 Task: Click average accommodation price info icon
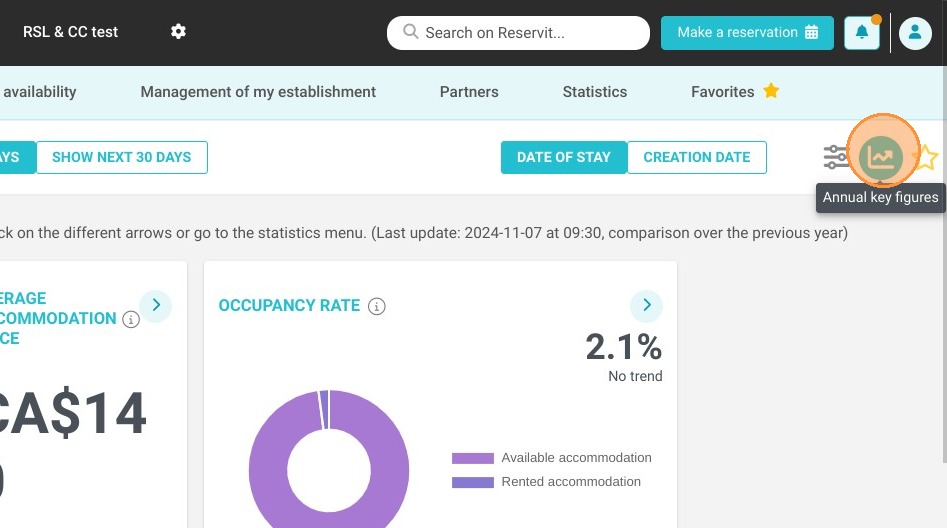point(130,320)
